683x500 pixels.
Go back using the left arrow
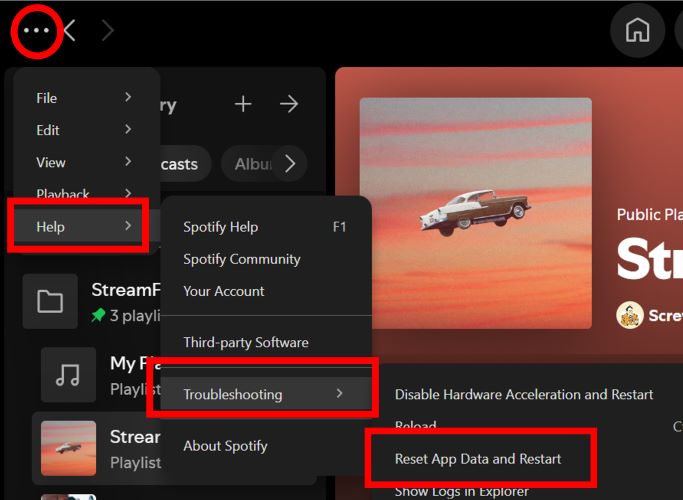pyautogui.click(x=70, y=31)
